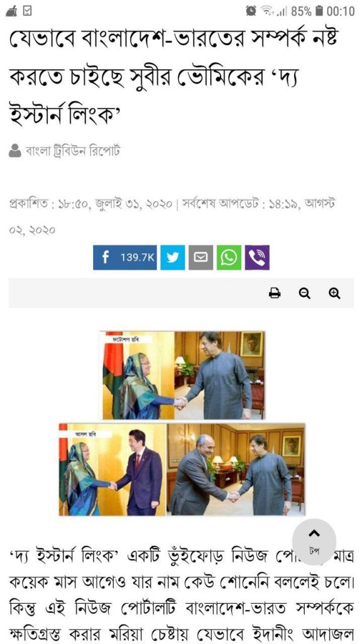Tap the Wi-Fi signal status icon
This screenshot has height=644, width=362.
pyautogui.click(x=267, y=11)
